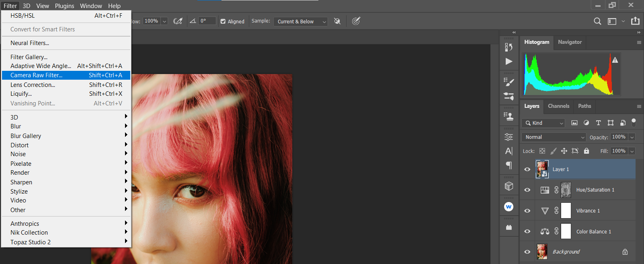Hide Hue/Saturation 1 layer eye icon
Viewport: 644px width, 264px height.
click(527, 190)
